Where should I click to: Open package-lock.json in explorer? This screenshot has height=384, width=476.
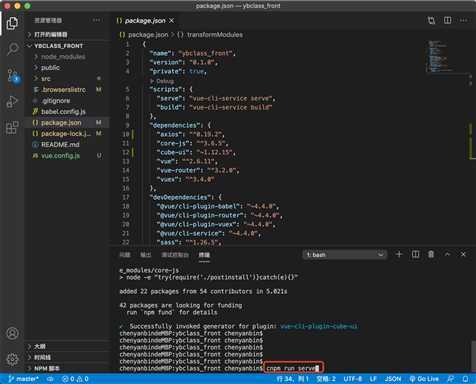67,134
